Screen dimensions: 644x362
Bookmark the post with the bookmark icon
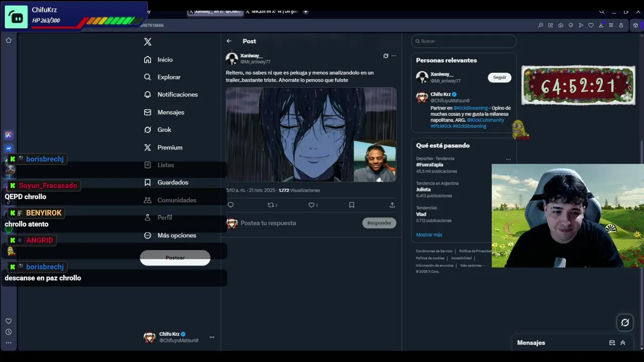click(x=352, y=205)
